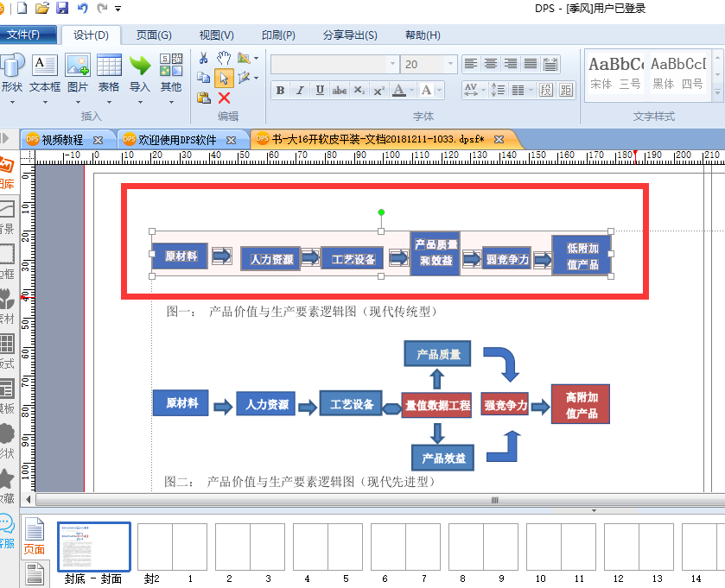Toggle bold formatting button
The image size is (725, 588).
(x=280, y=90)
